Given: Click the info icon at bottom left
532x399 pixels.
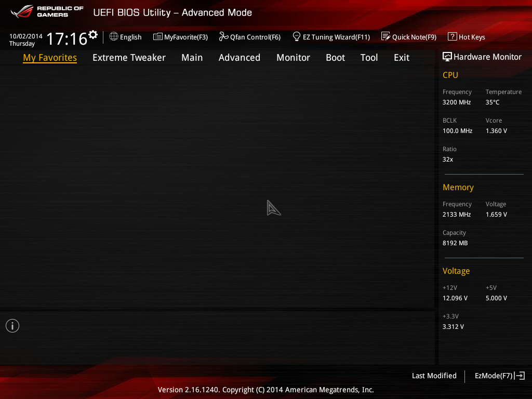Looking at the screenshot, I should [12, 326].
